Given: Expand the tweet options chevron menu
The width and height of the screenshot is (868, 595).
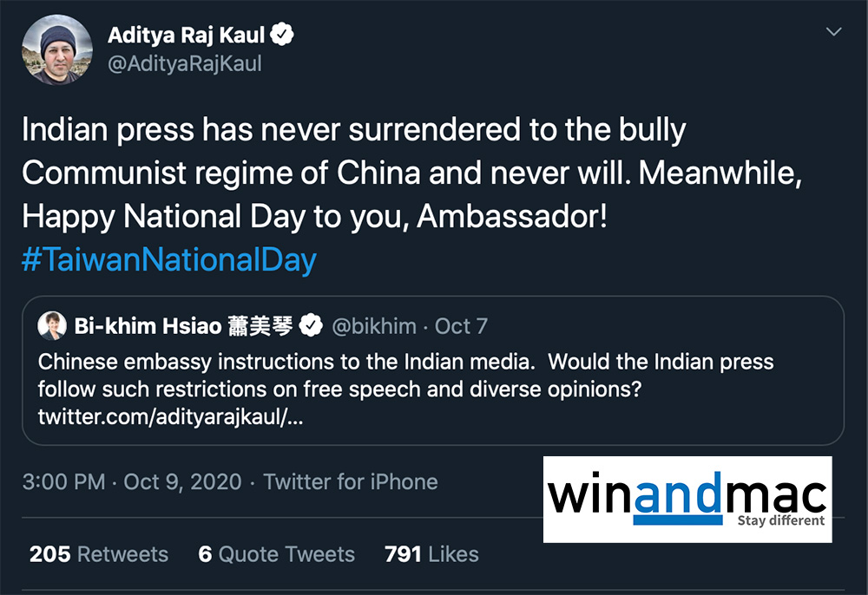Looking at the screenshot, I should coord(833,32).
